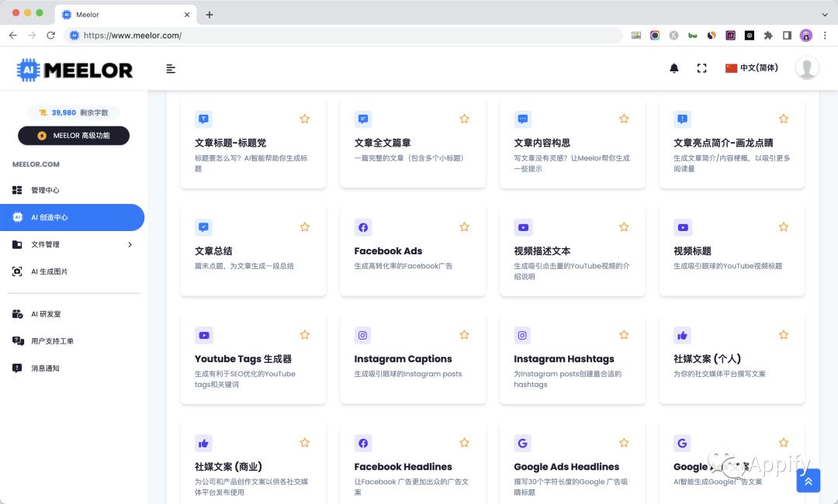Open 消息通知 from the sidebar
The width and height of the screenshot is (838, 504).
point(45,368)
